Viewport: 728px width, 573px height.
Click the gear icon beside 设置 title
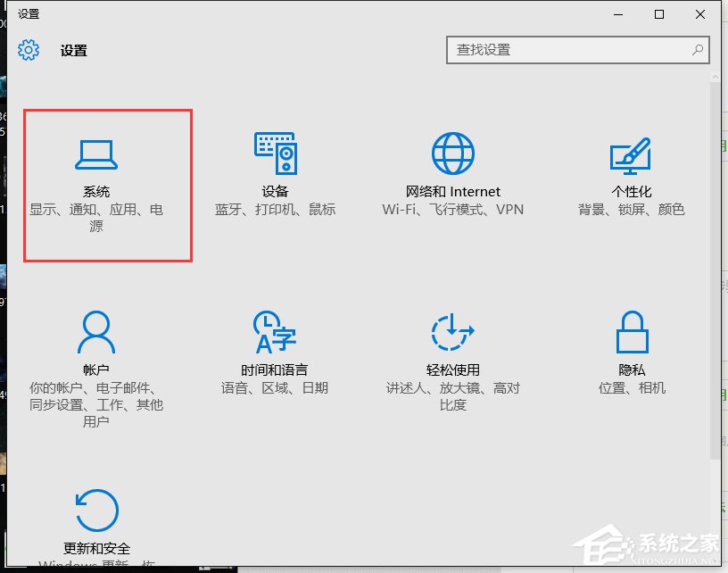29,50
